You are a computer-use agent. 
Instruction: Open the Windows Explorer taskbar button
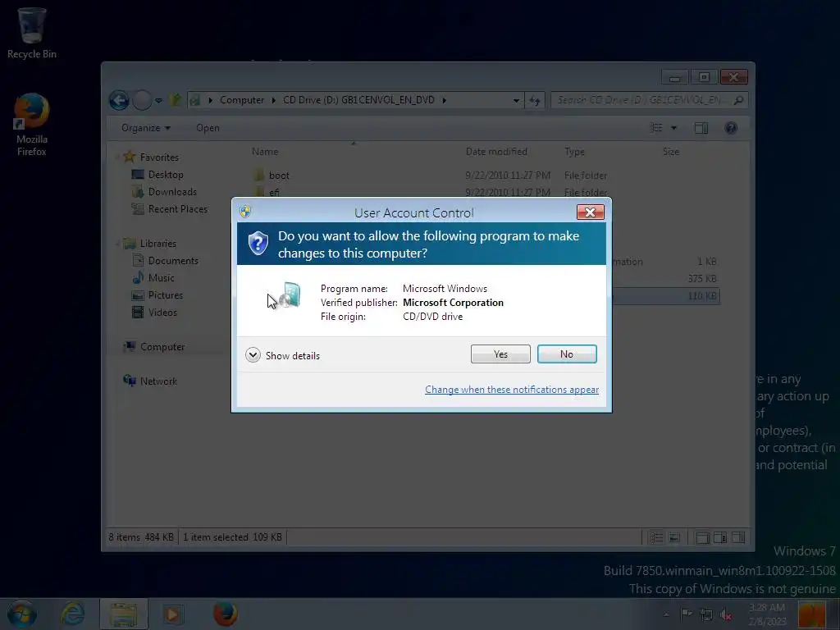(124, 614)
